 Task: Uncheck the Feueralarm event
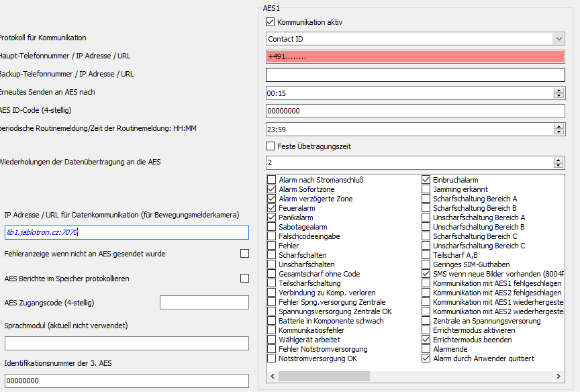(x=272, y=208)
